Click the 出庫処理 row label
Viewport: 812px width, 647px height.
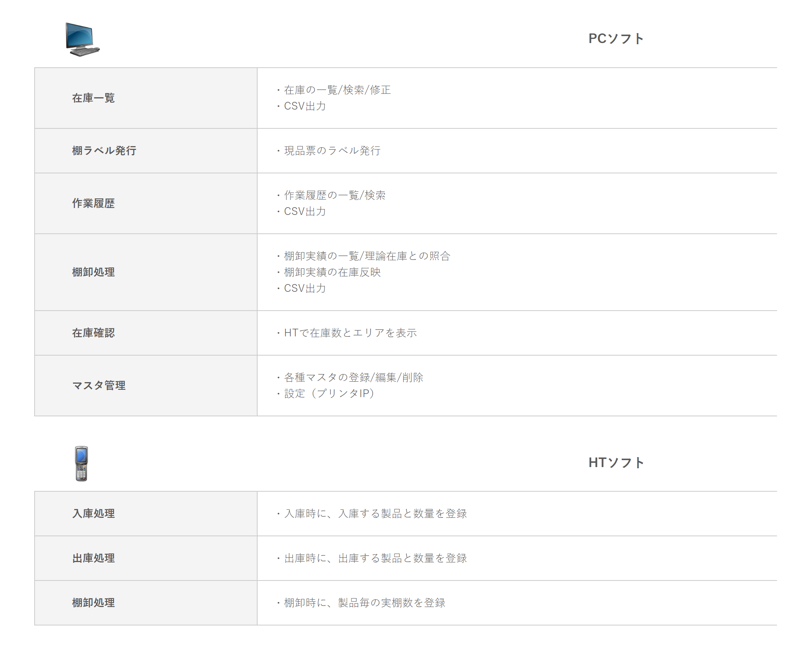coord(93,558)
